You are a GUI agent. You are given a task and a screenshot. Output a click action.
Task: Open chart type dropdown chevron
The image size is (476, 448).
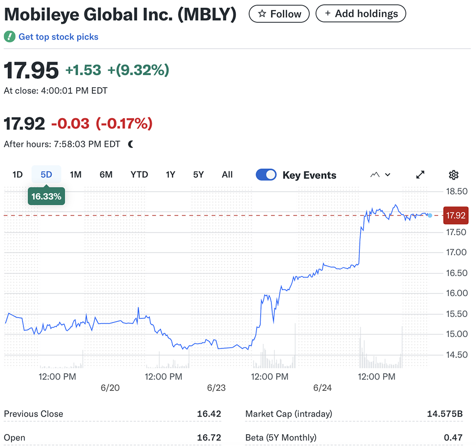tap(387, 175)
